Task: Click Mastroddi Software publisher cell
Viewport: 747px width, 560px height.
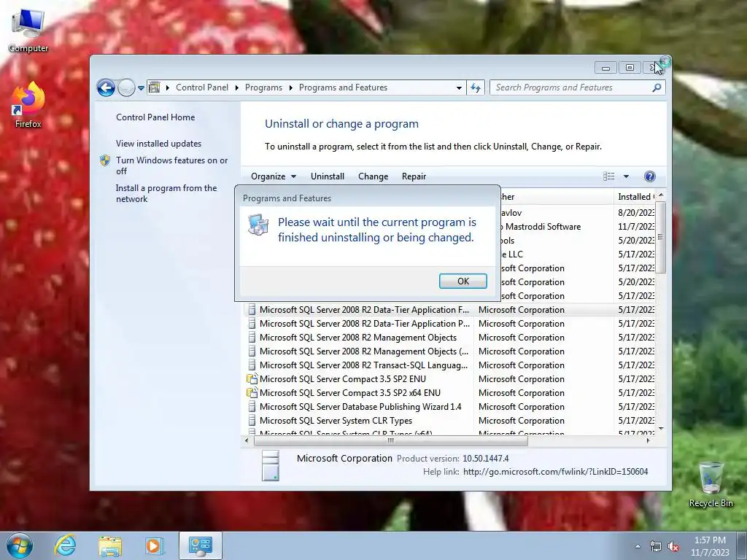Action: pos(541,227)
